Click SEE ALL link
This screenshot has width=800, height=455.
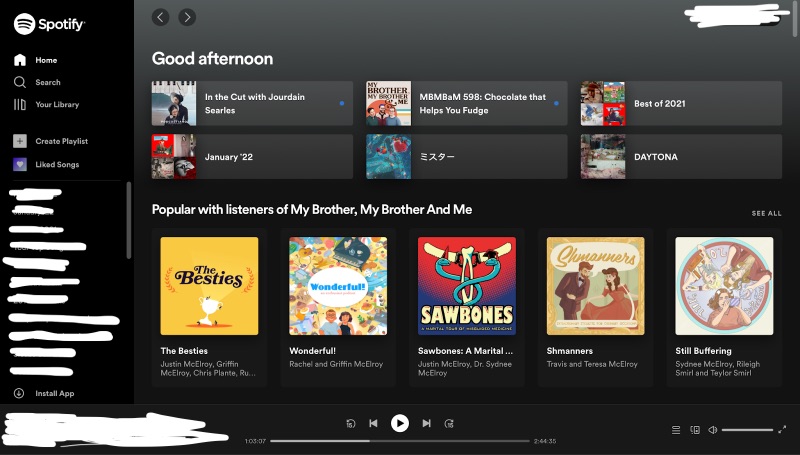[x=766, y=213]
